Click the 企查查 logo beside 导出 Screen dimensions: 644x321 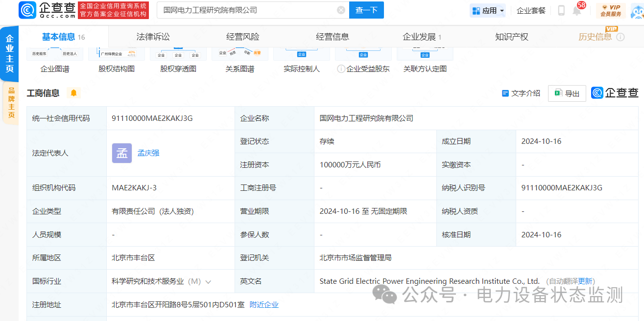click(615, 93)
